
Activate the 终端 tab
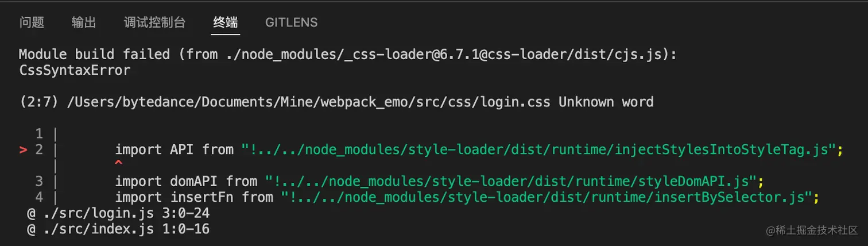225,22
